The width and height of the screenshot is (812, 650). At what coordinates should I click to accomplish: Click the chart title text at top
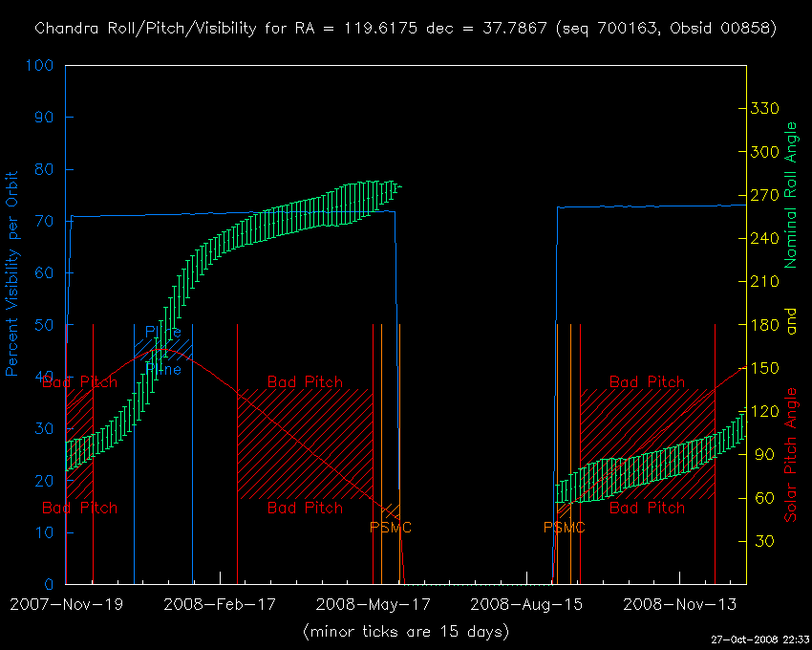click(405, 29)
